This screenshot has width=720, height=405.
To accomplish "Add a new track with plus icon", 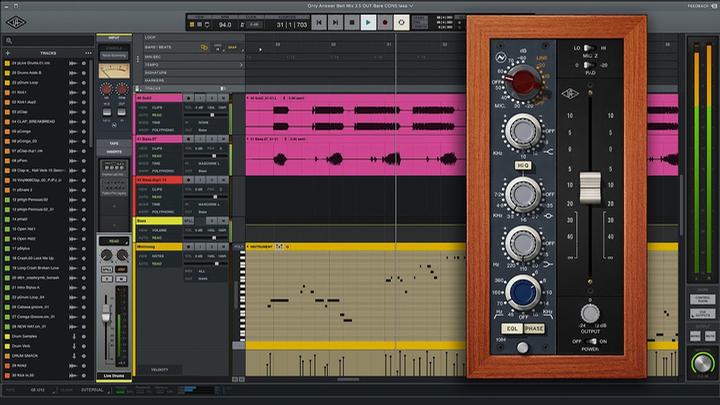I will coord(7,53).
